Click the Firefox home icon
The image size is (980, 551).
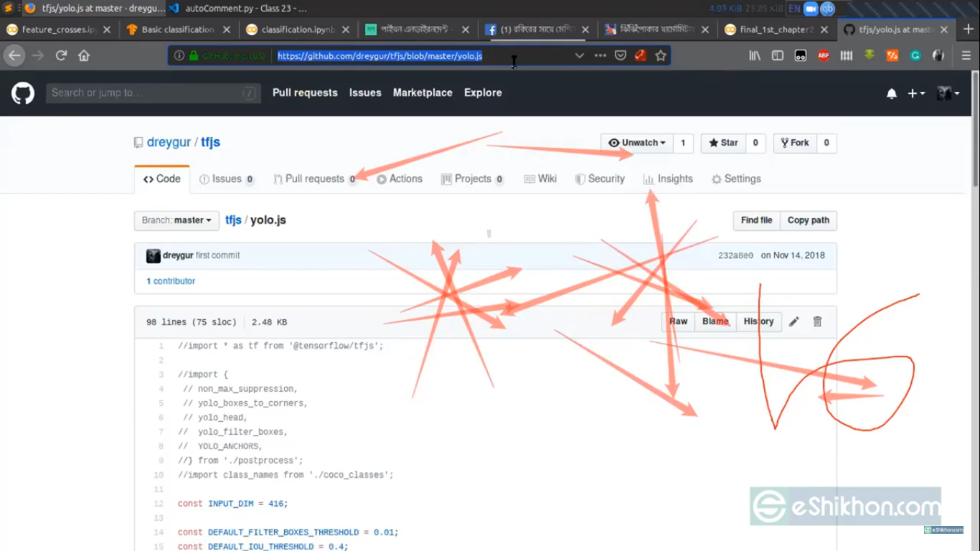[84, 55]
